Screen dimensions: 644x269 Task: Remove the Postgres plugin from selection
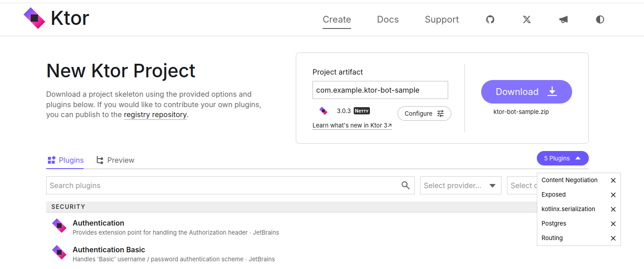[613, 224]
